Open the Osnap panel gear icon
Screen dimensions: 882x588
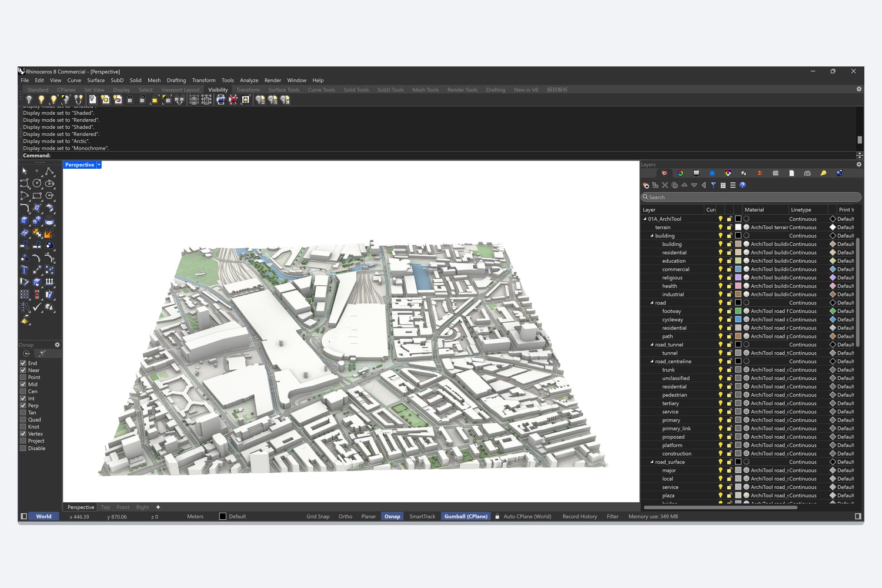57,345
